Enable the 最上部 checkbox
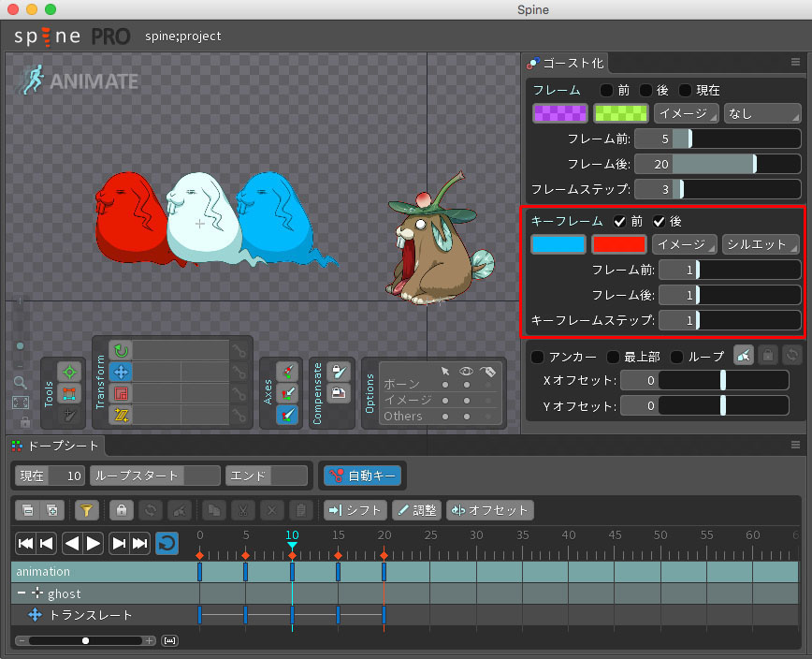Viewport: 812px width, 659px height. pyautogui.click(x=613, y=357)
